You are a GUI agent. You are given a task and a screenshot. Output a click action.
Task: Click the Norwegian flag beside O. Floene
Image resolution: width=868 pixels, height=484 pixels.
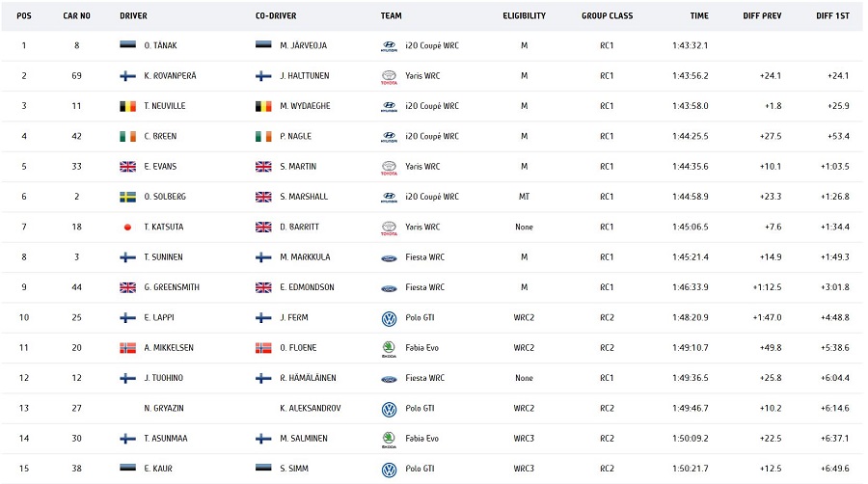tap(263, 348)
